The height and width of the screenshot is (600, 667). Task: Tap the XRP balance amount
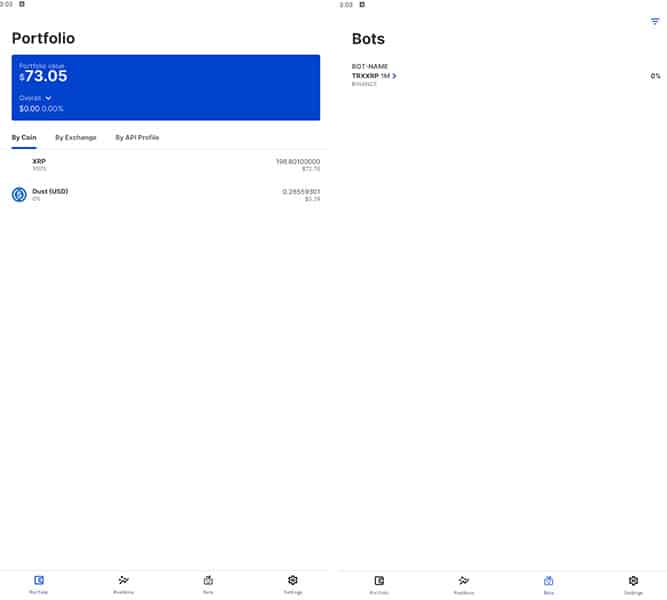[298, 161]
